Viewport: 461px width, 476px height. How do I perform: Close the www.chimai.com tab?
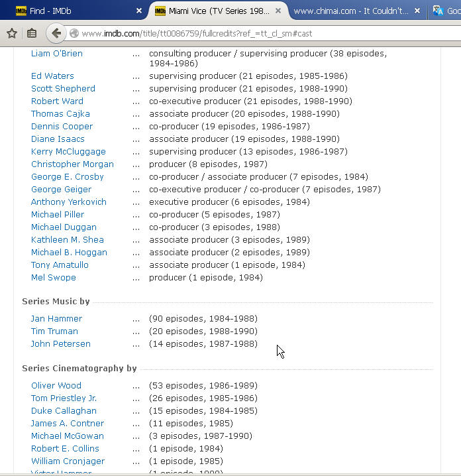click(x=417, y=11)
